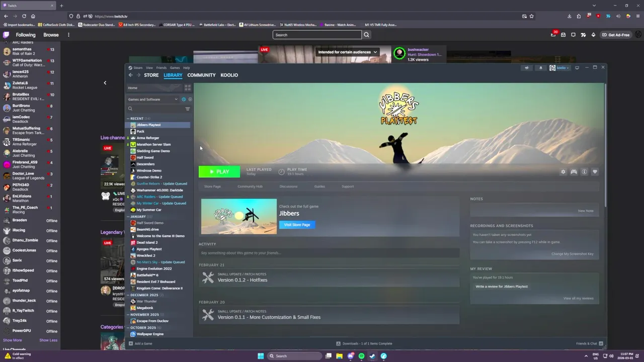The width and height of the screenshot is (644, 362).
Task: Open Community Hub tab for the game
Action: [250, 187]
